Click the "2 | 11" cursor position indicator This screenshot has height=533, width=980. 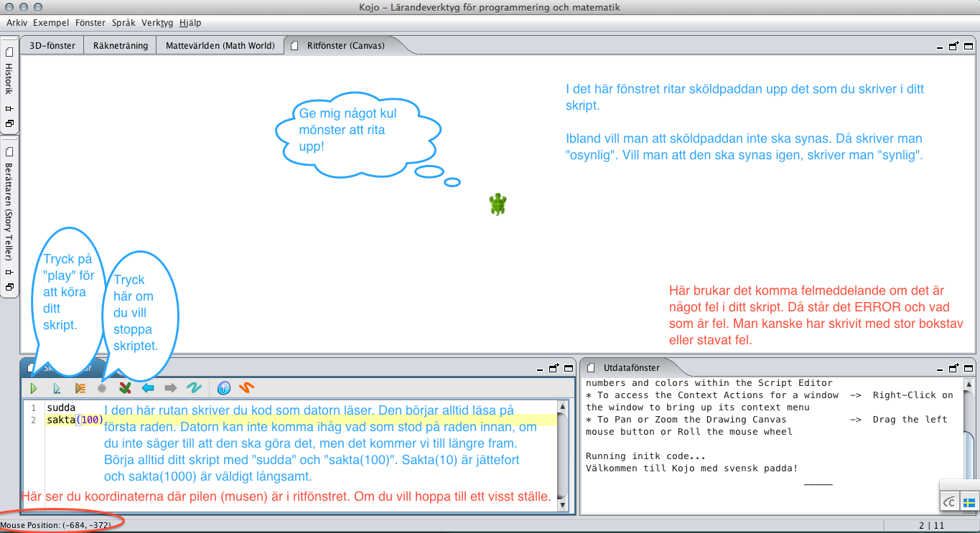pos(930,526)
